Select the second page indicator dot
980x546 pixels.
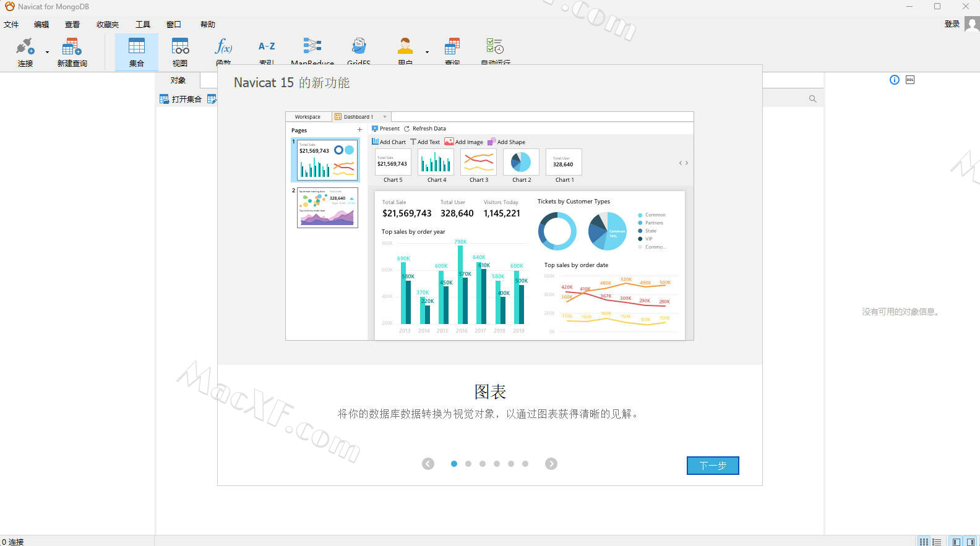point(468,464)
